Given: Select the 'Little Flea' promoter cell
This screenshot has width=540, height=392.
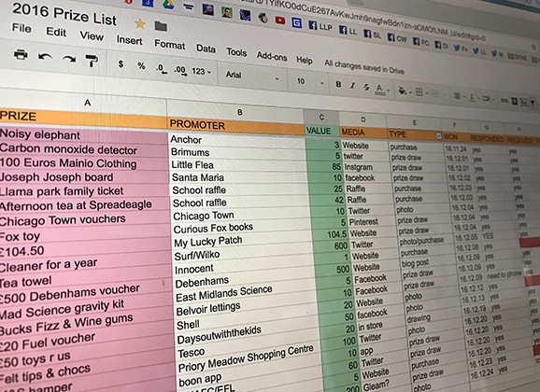Looking at the screenshot, I should click(237, 165).
